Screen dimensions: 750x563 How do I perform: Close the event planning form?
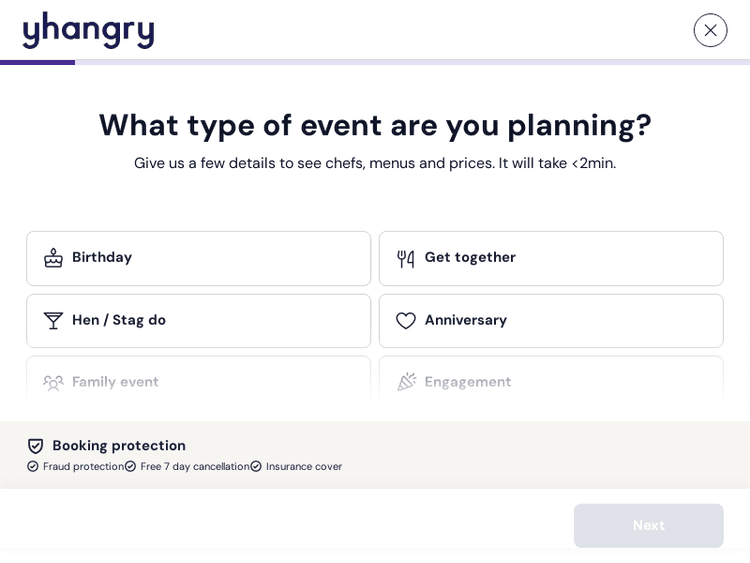tap(710, 30)
